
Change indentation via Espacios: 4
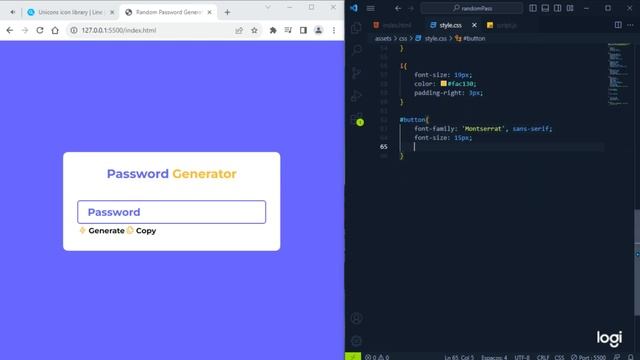pyautogui.click(x=494, y=357)
